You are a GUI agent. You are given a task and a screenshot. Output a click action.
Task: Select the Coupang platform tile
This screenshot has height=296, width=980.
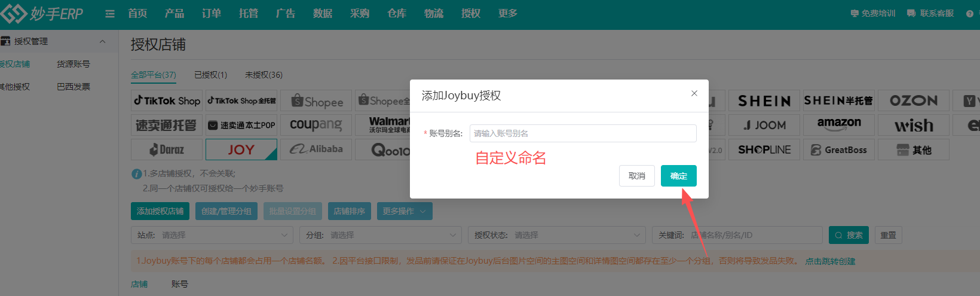(316, 125)
